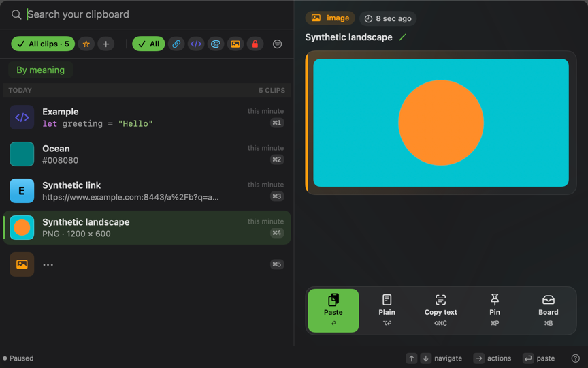Click the Synthetic landscape row thumbnail
Screen dimensions: 588x368
(22, 228)
